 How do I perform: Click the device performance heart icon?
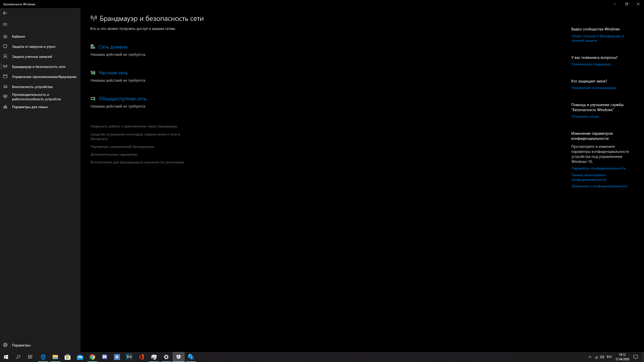point(5,97)
